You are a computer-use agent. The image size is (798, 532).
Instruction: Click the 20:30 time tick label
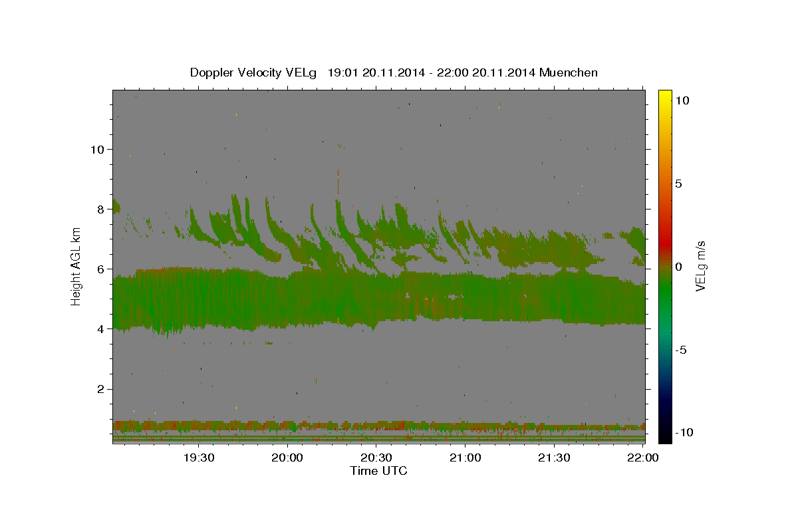376,458
